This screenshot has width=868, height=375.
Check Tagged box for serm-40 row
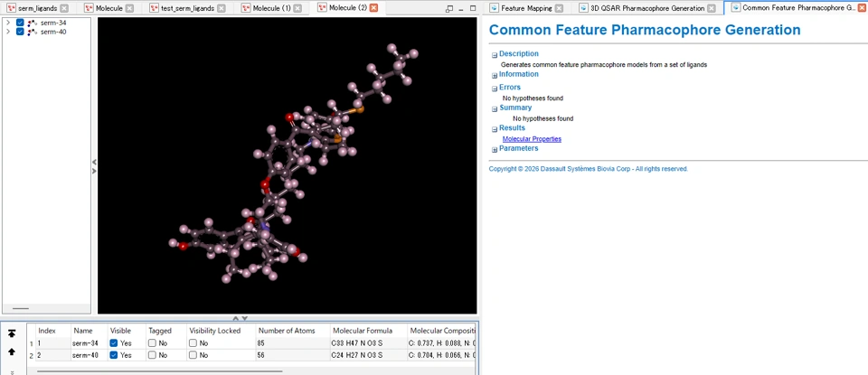coord(152,355)
